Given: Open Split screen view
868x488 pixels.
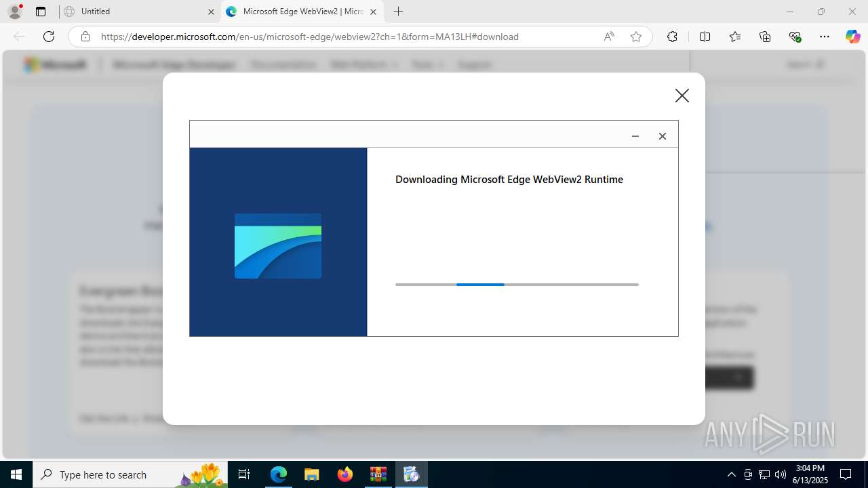Looking at the screenshot, I should click(705, 37).
